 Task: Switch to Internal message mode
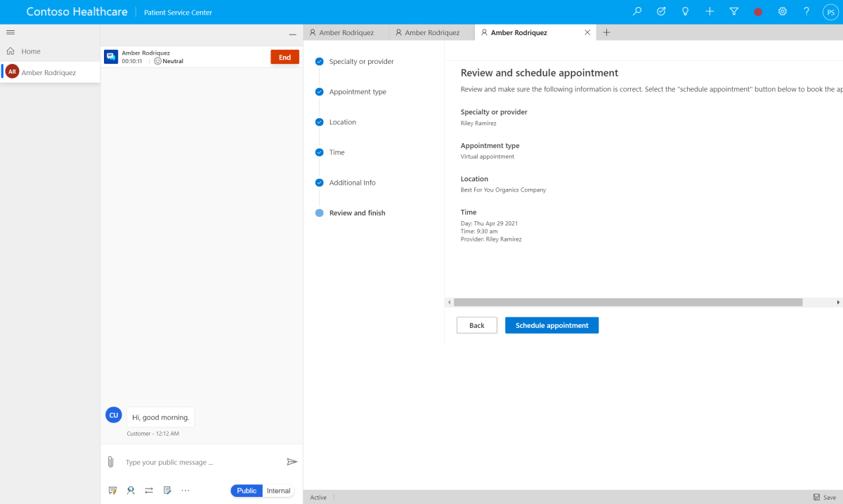(x=278, y=491)
